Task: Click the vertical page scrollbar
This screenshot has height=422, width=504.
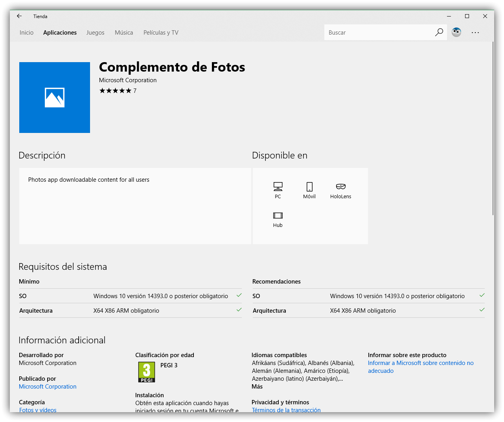Action: (x=493, y=129)
